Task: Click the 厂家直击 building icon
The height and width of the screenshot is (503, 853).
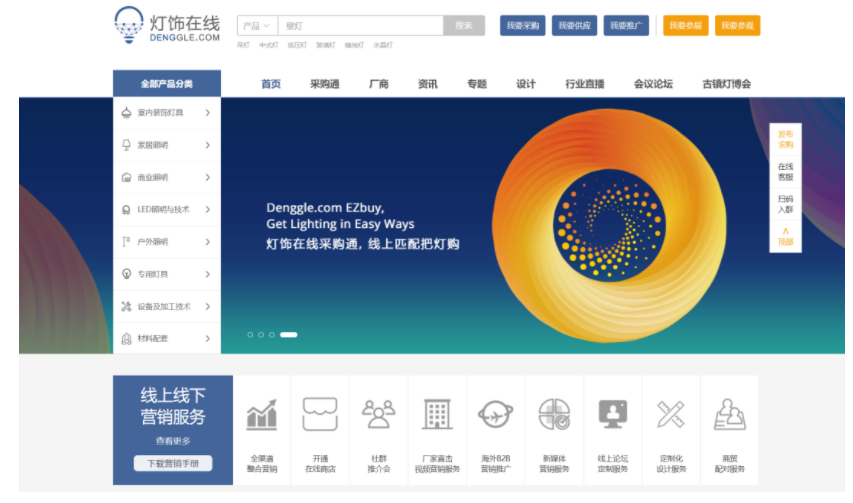Action: [437, 414]
